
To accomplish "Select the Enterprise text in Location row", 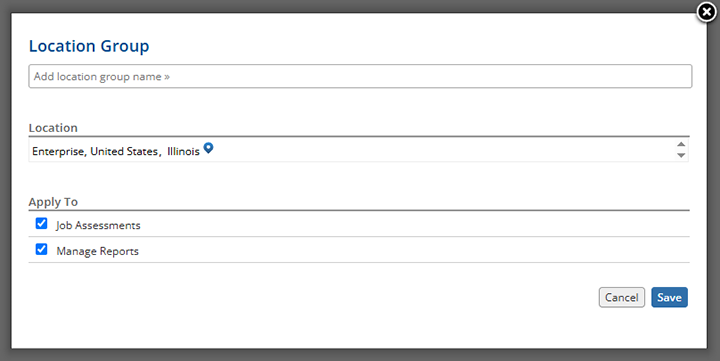I will (58, 152).
